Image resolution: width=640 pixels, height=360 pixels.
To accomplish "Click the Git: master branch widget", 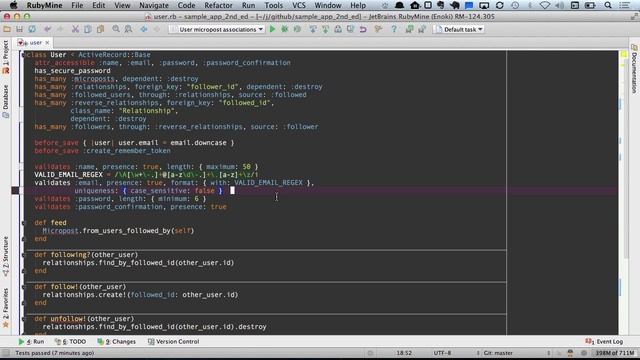I will (498, 353).
